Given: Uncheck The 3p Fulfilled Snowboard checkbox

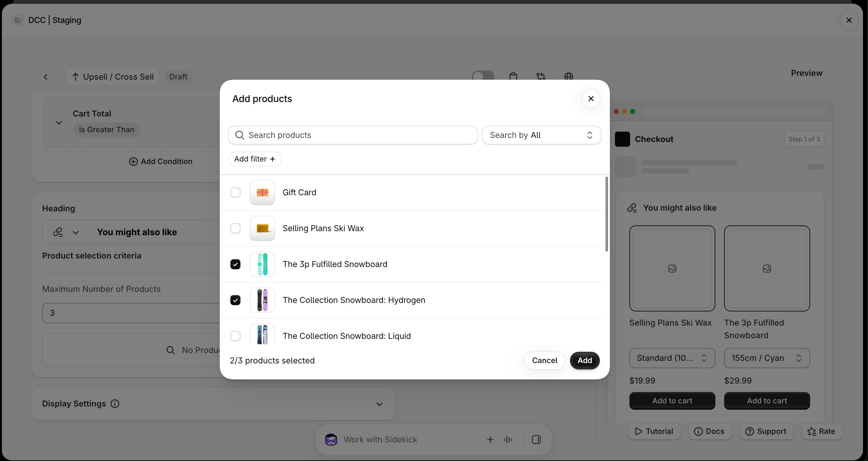Looking at the screenshot, I should (235, 265).
